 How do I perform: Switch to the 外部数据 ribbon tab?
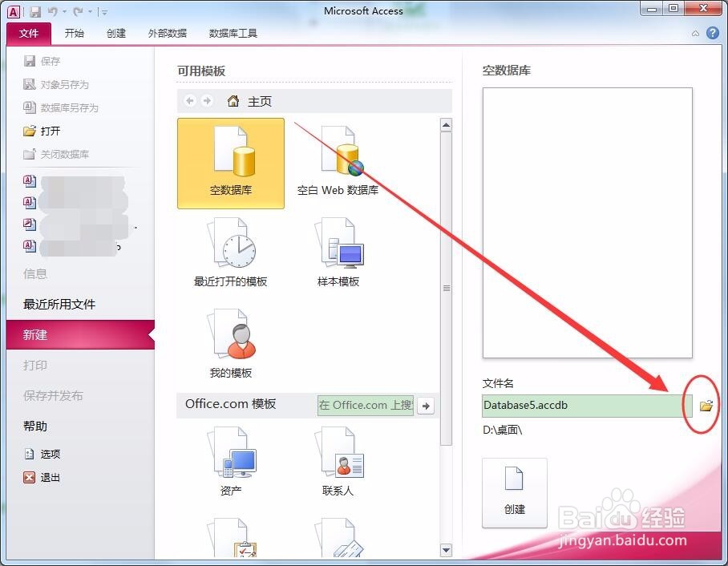(167, 34)
